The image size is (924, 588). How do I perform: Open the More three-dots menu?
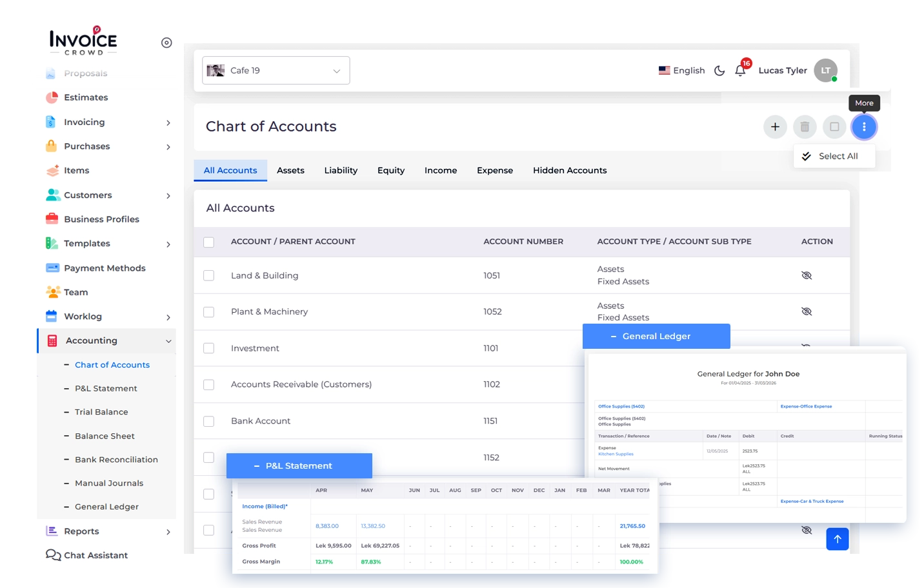[x=864, y=127]
